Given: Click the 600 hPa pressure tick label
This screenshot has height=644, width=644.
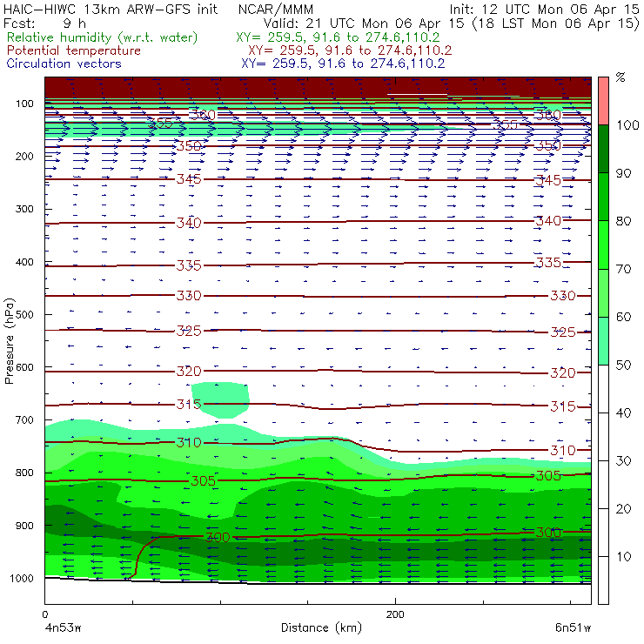Looking at the screenshot, I should (24, 366).
